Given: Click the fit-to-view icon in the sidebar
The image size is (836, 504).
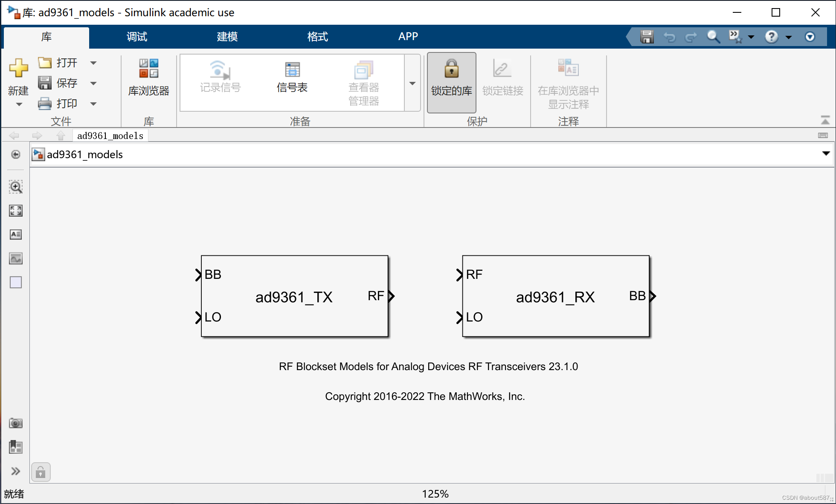Looking at the screenshot, I should click(x=15, y=210).
